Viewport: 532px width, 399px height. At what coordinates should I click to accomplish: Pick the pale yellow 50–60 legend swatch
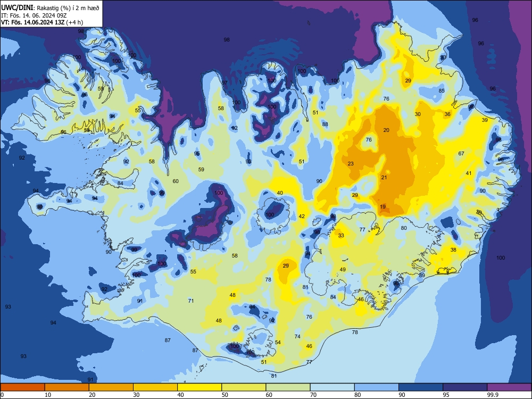click(x=244, y=387)
